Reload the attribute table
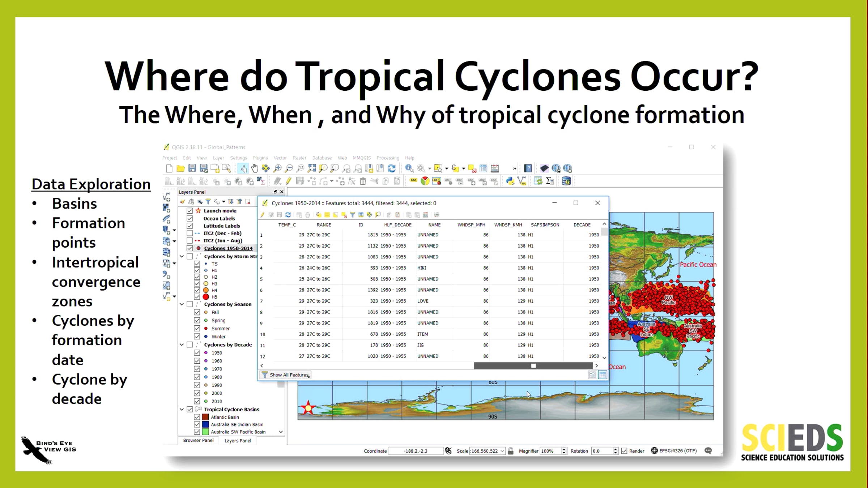This screenshot has width=868, height=488. pyautogui.click(x=288, y=215)
